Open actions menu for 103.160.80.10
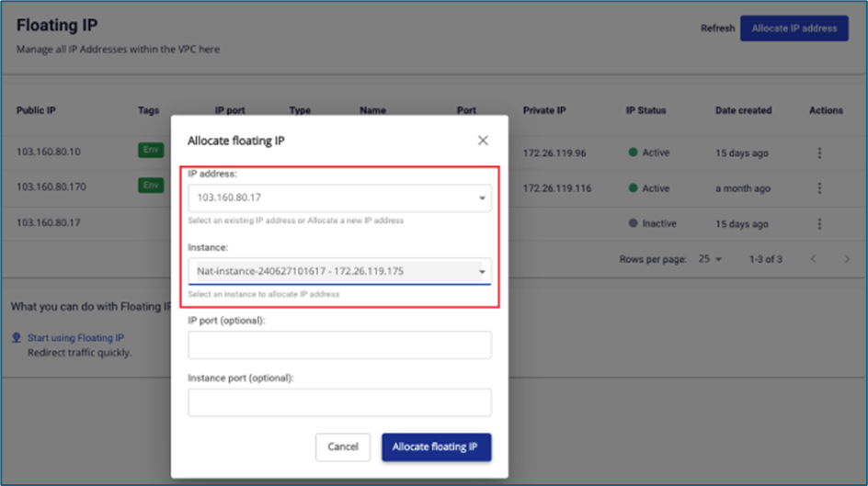The image size is (868, 486). 819,153
